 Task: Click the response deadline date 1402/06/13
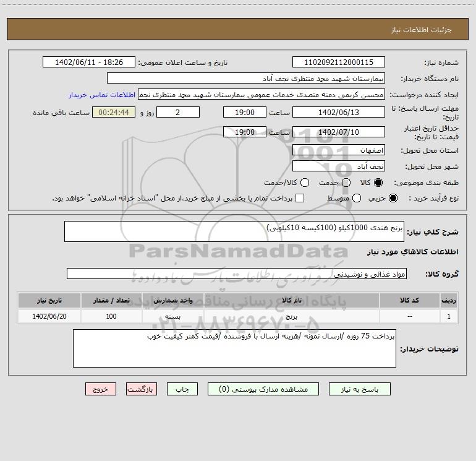pos(339,112)
